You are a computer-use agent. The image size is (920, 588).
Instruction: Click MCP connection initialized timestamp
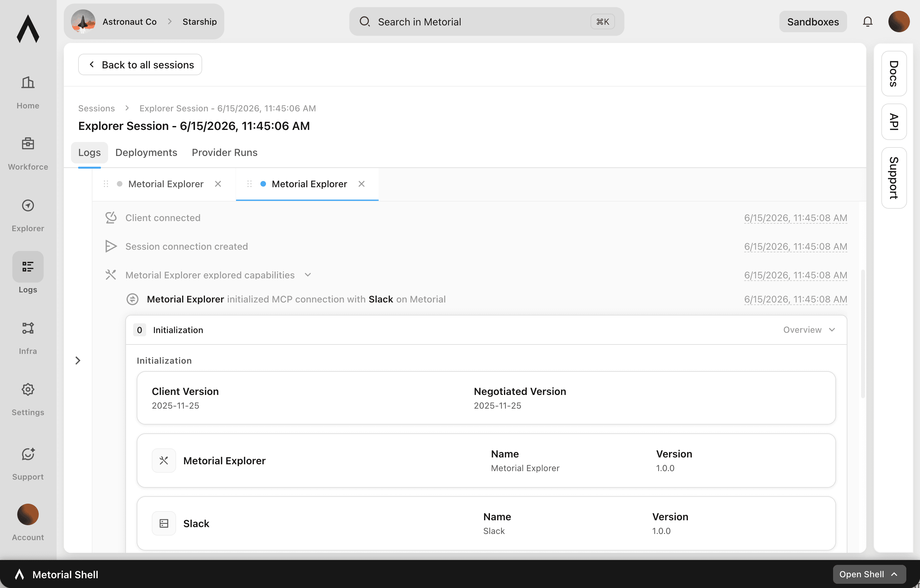point(795,299)
